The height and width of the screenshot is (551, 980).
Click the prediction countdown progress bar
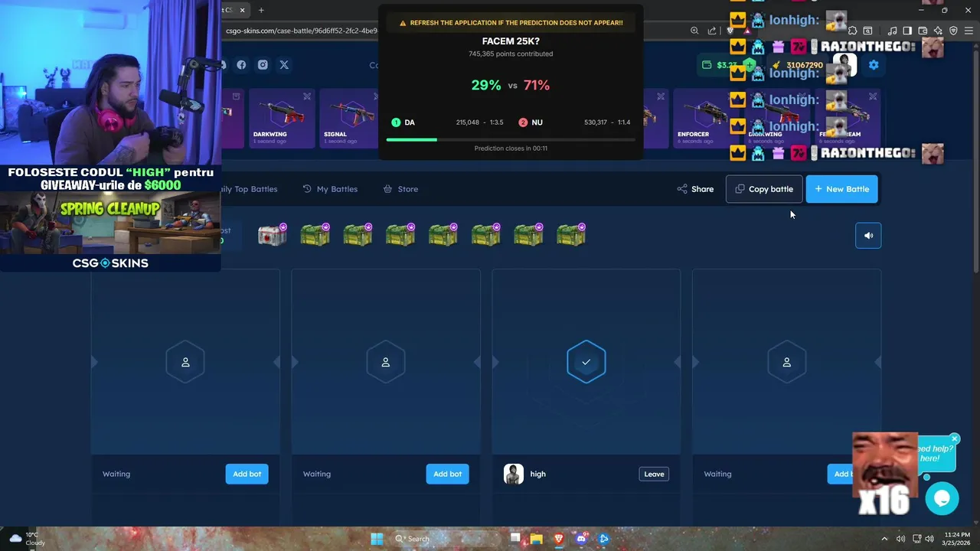click(511, 139)
